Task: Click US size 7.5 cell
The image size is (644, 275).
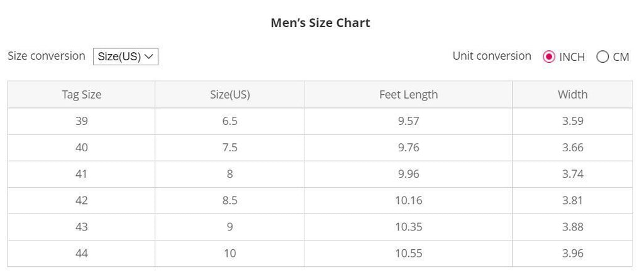Action: coord(230,148)
